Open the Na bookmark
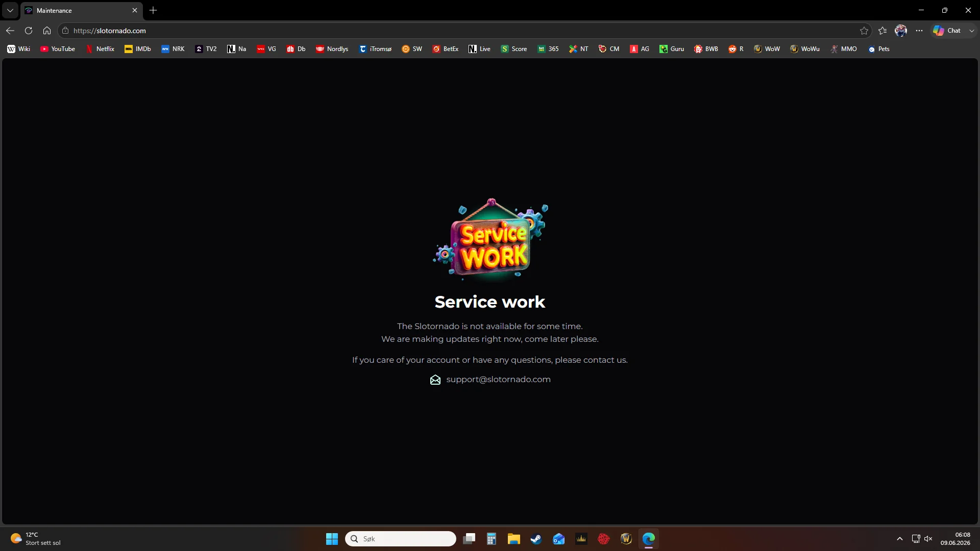 point(237,49)
